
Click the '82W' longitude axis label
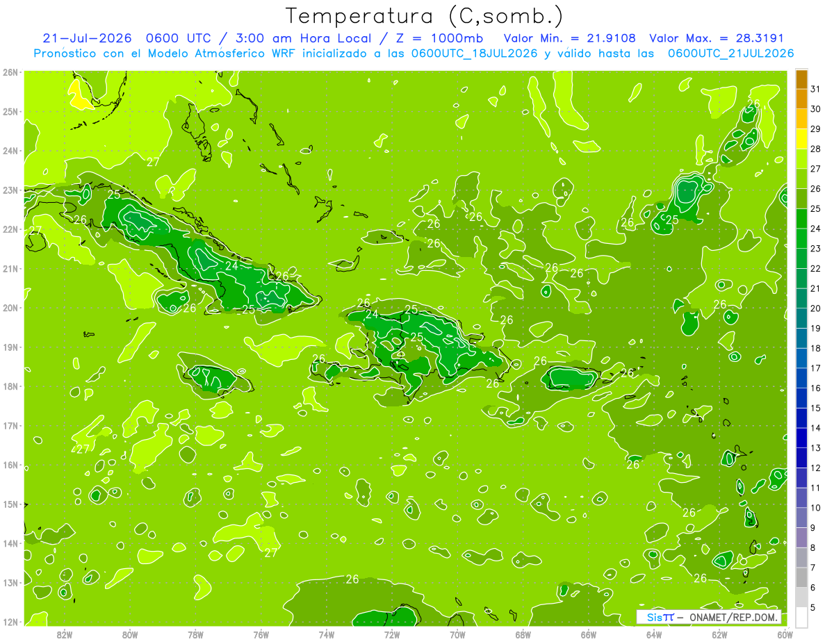[65, 634]
